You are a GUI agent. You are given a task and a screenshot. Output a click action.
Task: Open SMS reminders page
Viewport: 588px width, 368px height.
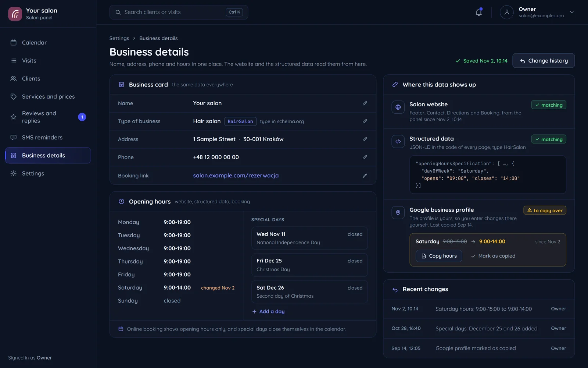pos(48,138)
